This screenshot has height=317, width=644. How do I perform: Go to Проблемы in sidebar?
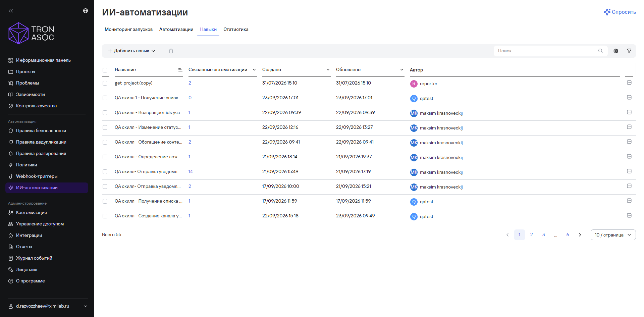pos(28,83)
